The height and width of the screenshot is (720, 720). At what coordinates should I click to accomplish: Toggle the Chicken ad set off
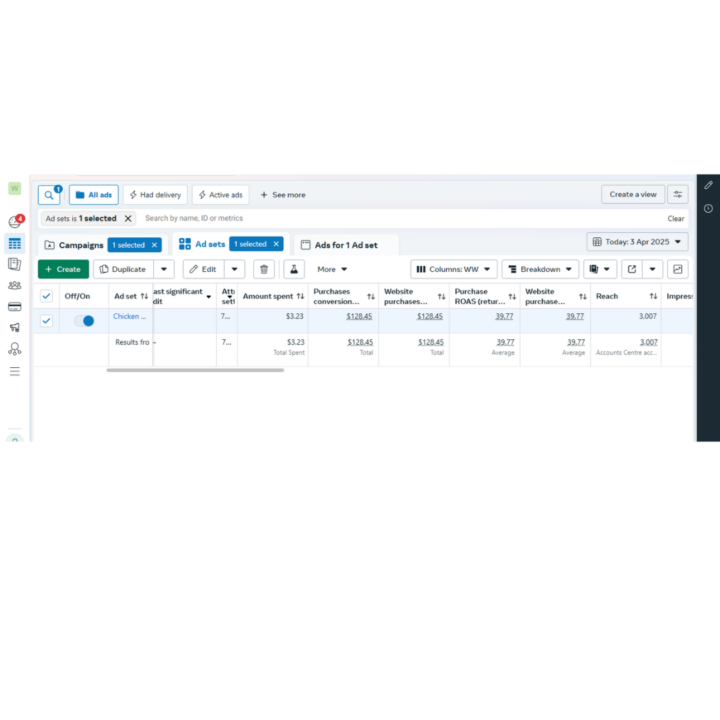pos(84,321)
